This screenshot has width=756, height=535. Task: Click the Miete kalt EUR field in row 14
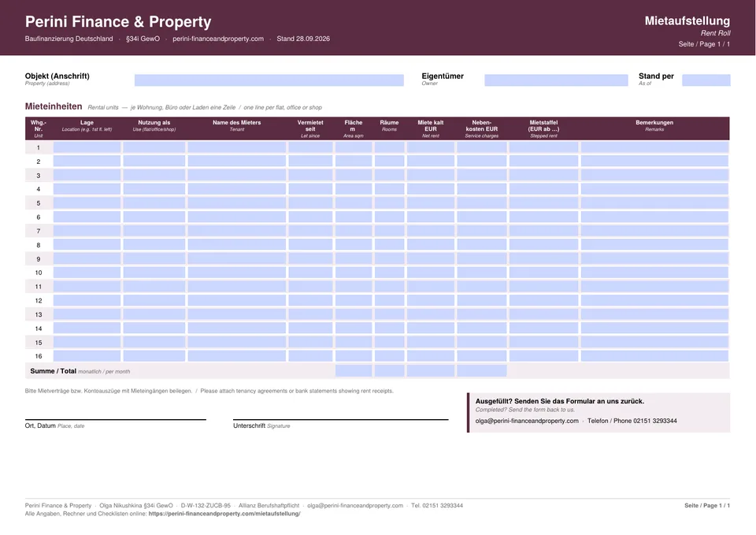tap(431, 329)
